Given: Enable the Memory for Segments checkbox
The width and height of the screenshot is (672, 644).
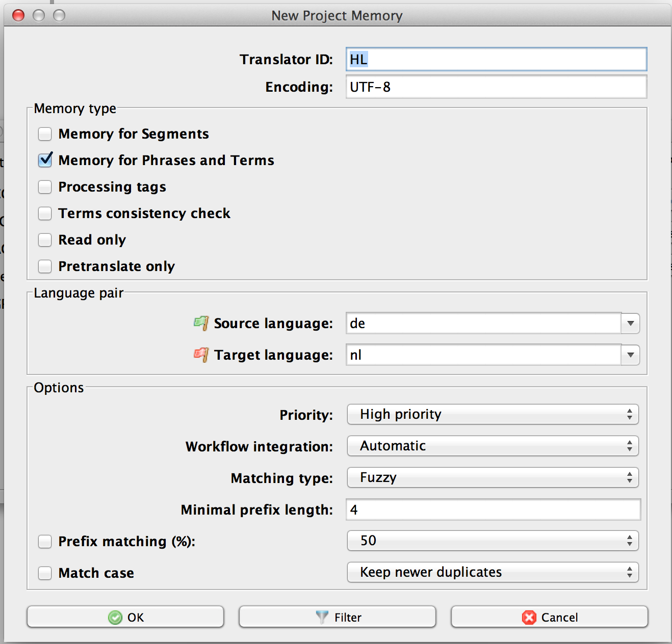Looking at the screenshot, I should tap(45, 134).
